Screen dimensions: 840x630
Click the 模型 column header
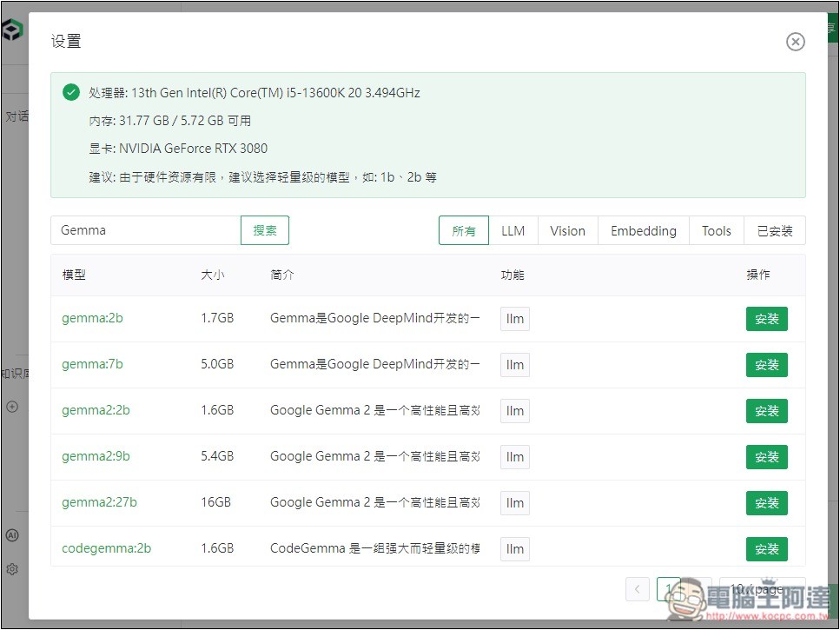pos(74,275)
